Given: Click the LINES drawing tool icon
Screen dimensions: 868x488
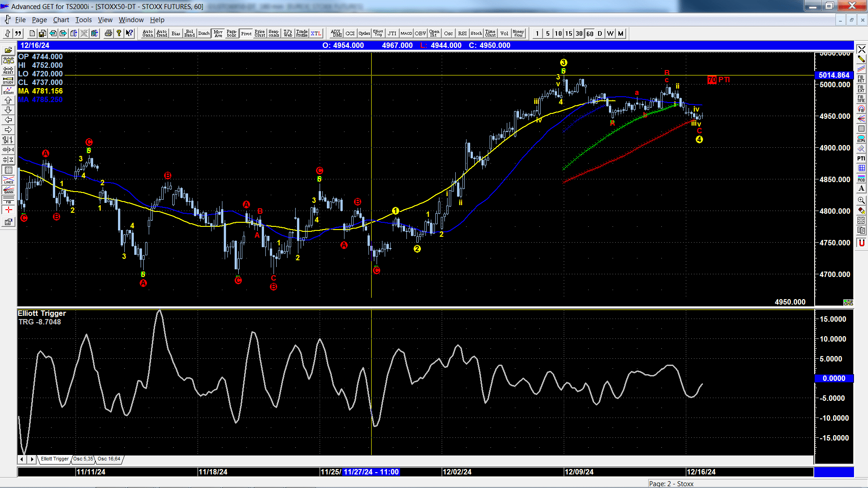Looking at the screenshot, I should [8, 180].
